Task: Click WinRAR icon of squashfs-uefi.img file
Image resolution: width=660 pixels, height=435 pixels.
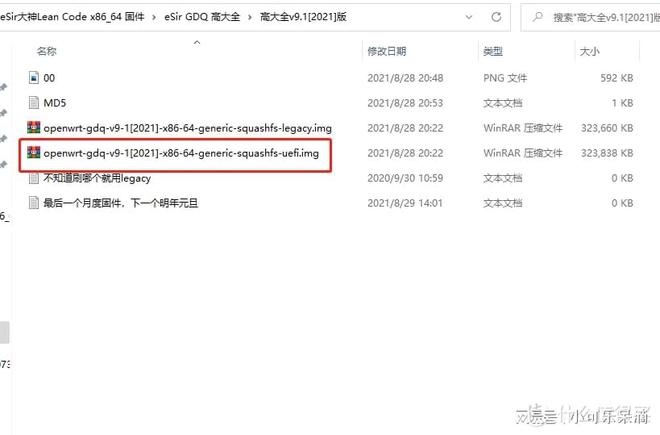Action: [x=34, y=152]
